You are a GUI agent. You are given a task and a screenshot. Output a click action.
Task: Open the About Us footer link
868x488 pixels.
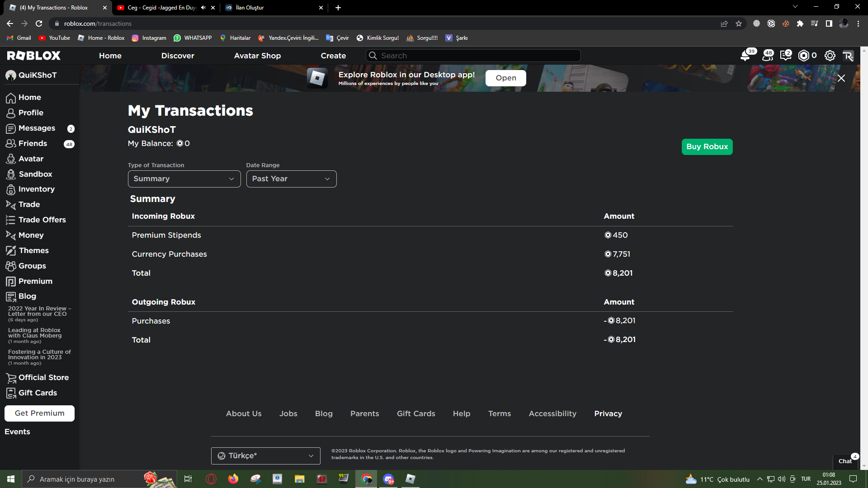pos(244,414)
